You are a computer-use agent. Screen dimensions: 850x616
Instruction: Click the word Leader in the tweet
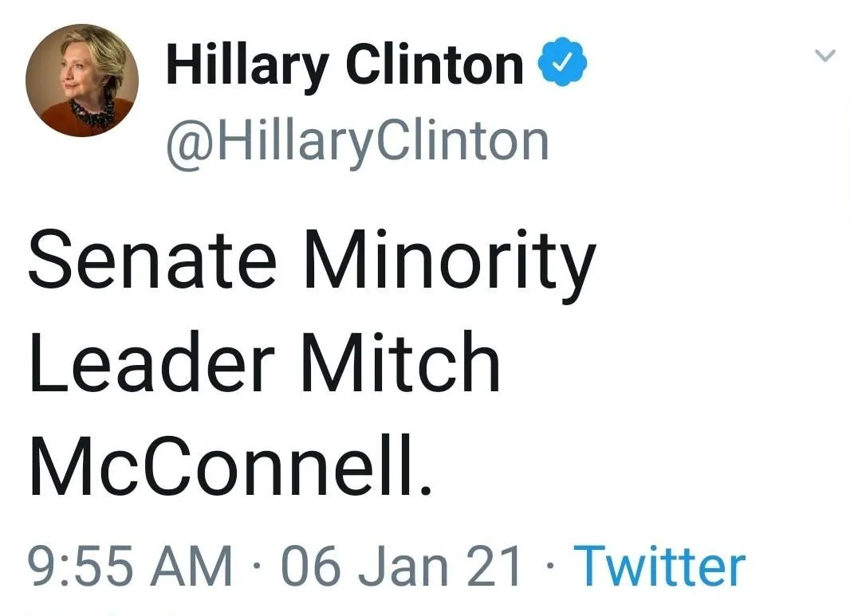pos(152,364)
